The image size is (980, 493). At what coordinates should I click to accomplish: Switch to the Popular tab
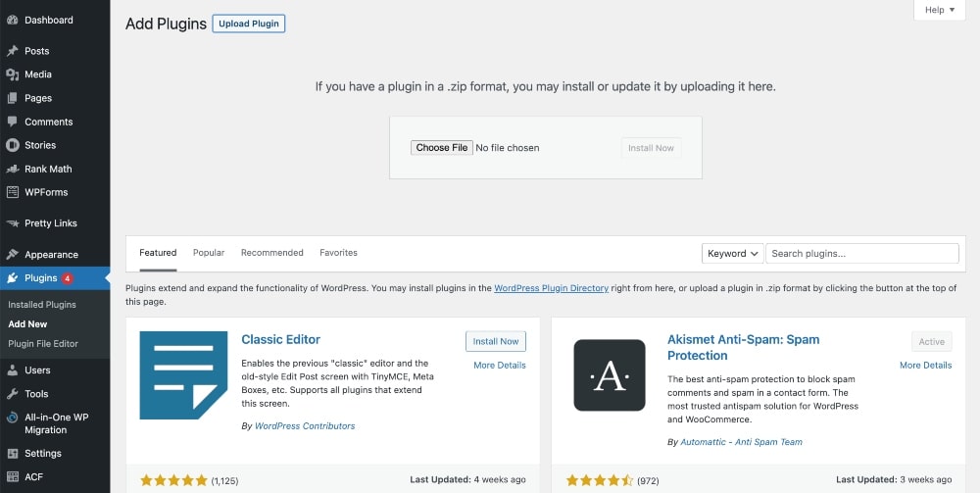coord(209,253)
